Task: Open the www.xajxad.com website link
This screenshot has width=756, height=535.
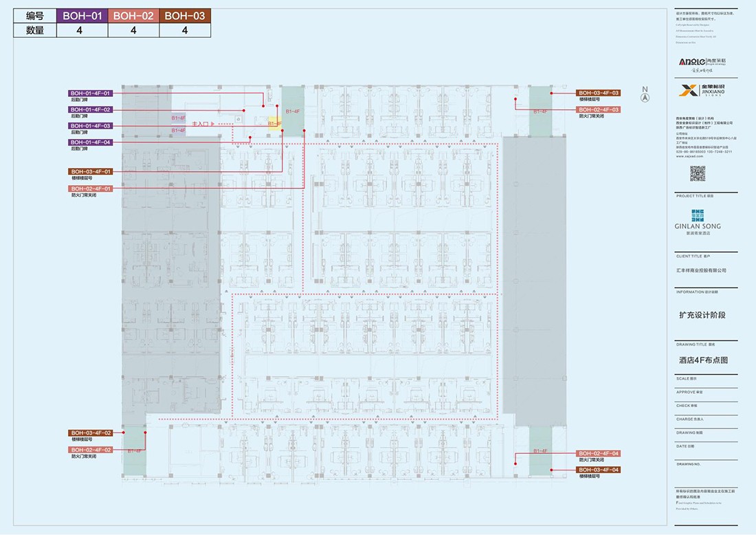Action: tap(689, 156)
